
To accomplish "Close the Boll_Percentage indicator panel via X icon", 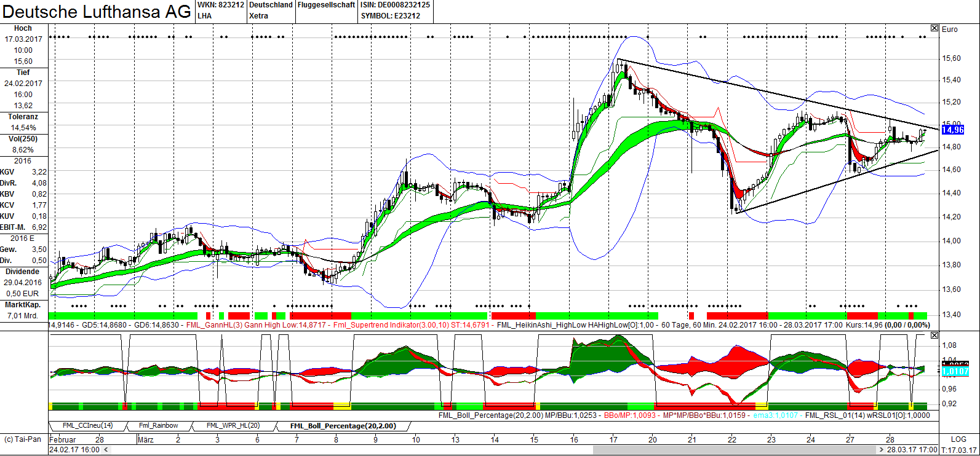I will pos(934,335).
